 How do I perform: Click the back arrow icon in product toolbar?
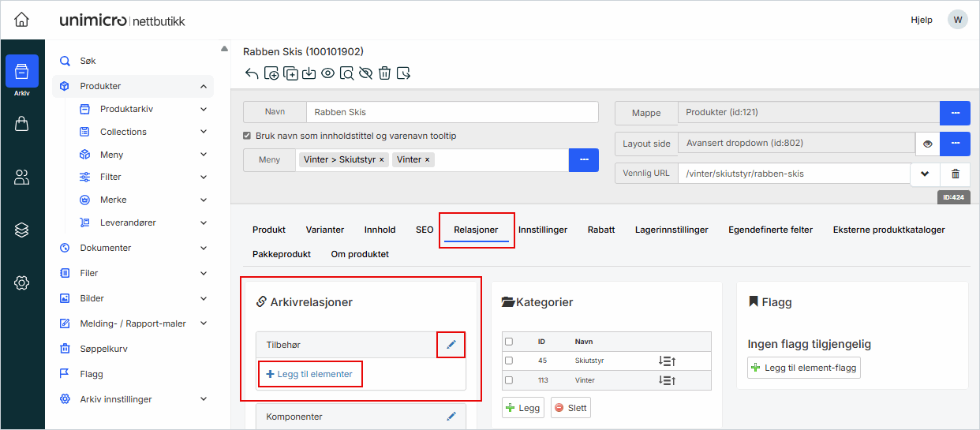click(252, 73)
